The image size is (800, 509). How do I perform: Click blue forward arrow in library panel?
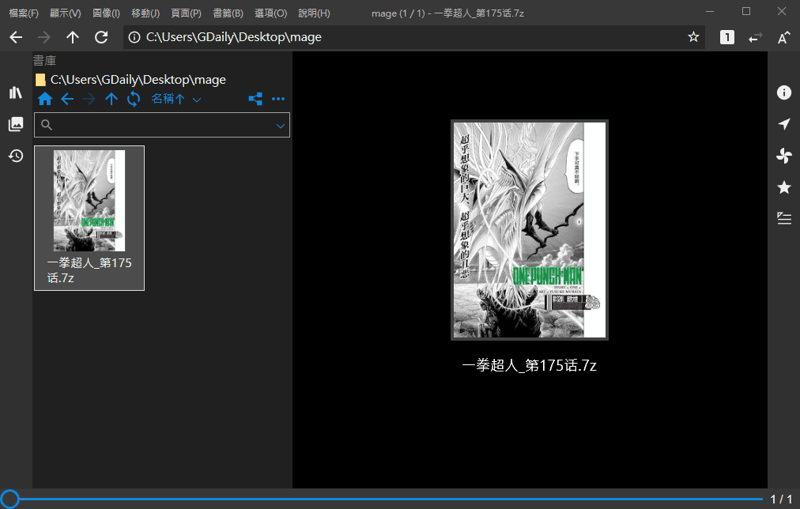tap(89, 99)
